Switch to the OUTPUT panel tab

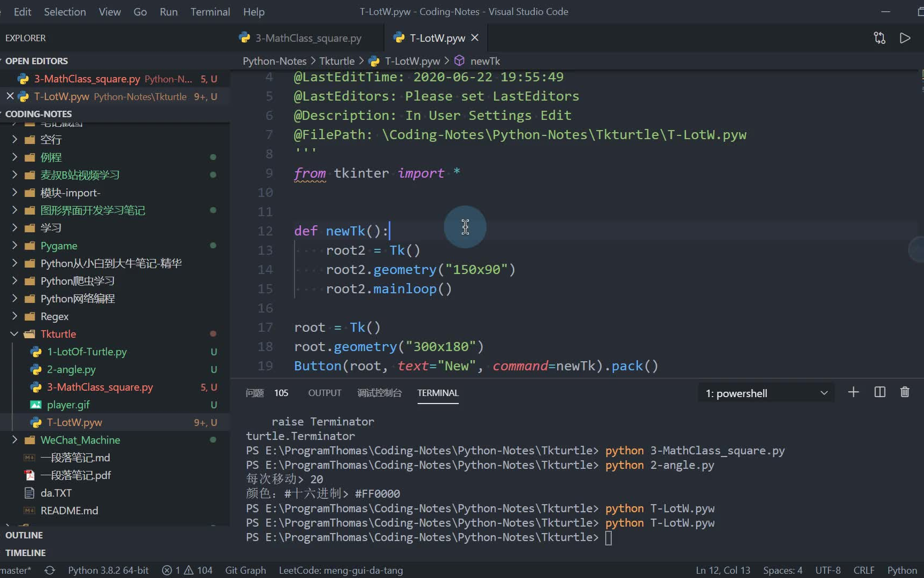(x=325, y=393)
